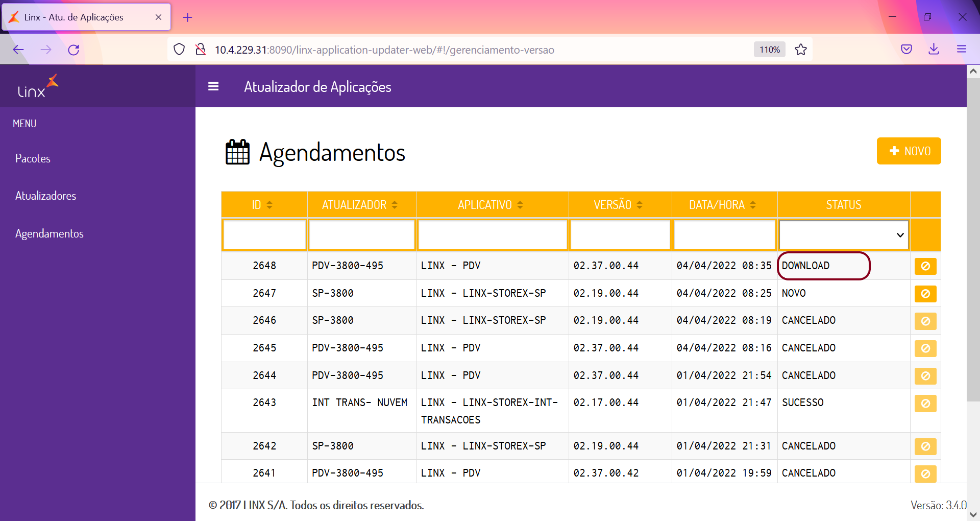Click the ID 2644 cell
The height and width of the screenshot is (521, 980).
coord(264,375)
